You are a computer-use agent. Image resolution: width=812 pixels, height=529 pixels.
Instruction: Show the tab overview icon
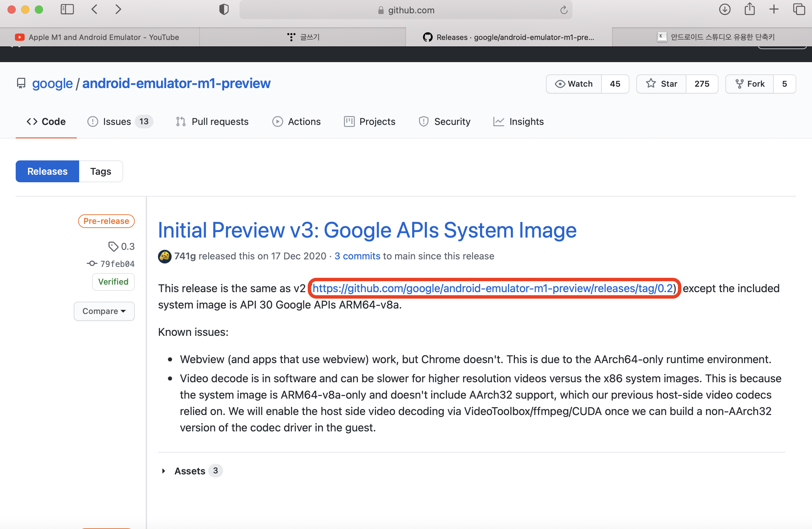(799, 9)
